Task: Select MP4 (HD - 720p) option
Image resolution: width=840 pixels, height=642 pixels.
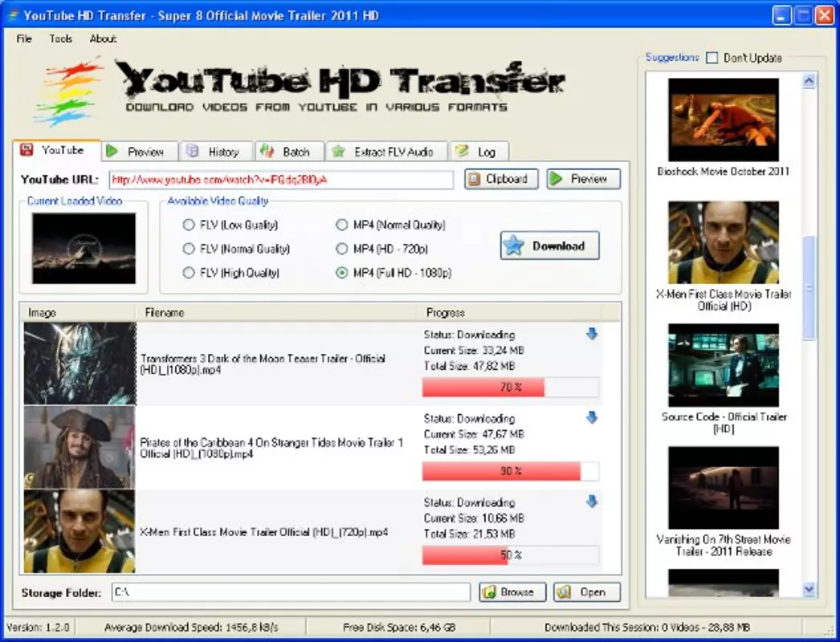Action: tap(381, 249)
